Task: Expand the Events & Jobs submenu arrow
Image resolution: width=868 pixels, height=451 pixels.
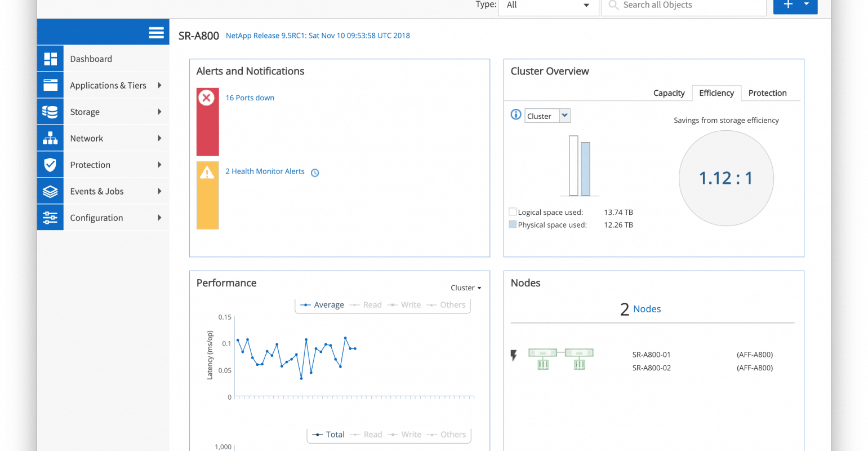Action: 159,191
